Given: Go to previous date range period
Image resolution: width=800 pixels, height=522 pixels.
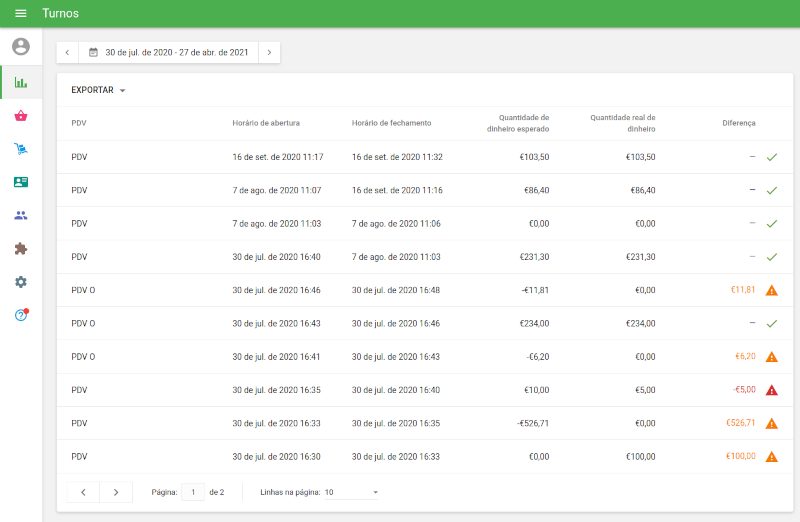Looking at the screenshot, I should 68,52.
